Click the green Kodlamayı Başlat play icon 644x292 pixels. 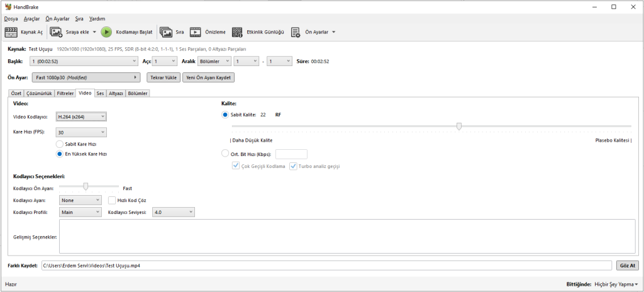(x=106, y=32)
